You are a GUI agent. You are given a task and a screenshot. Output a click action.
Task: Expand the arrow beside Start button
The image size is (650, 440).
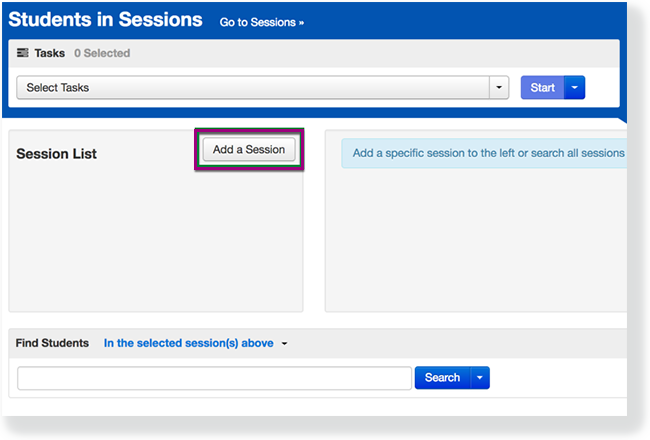(574, 88)
